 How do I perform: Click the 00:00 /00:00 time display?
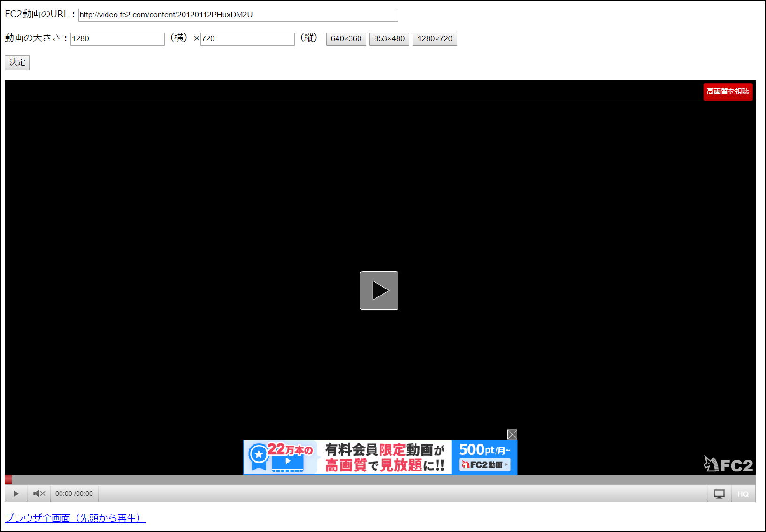point(74,494)
